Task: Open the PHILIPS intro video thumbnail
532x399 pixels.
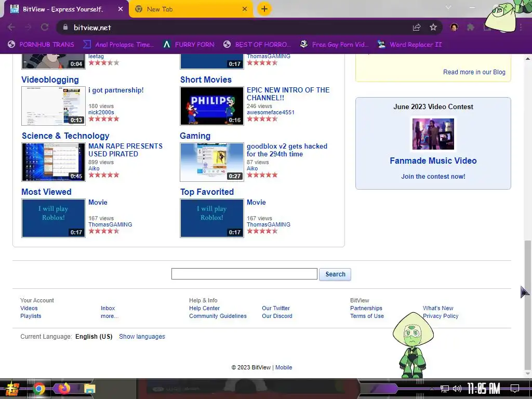Action: click(212, 106)
